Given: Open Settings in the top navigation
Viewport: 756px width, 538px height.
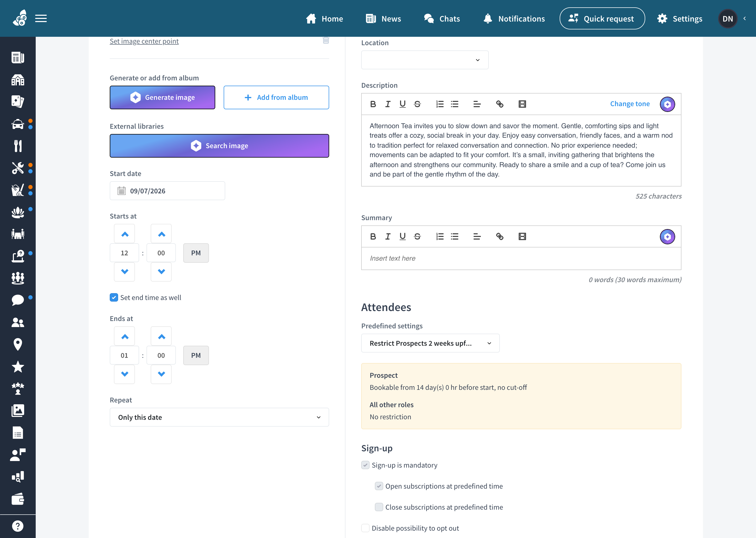Looking at the screenshot, I should pos(680,19).
